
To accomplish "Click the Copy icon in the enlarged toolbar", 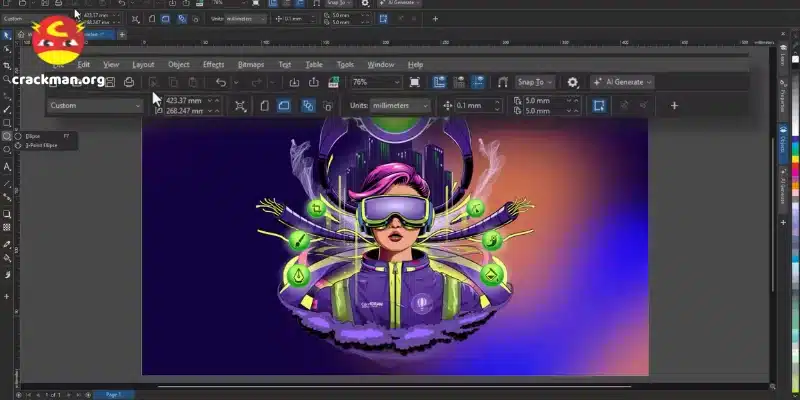I will (173, 82).
